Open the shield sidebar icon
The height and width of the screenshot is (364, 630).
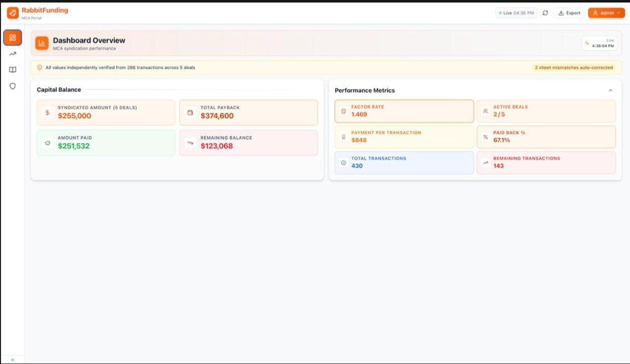(x=13, y=86)
